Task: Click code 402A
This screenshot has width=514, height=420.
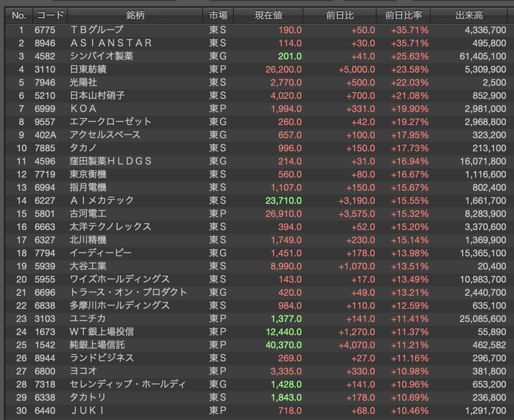Action: point(45,135)
